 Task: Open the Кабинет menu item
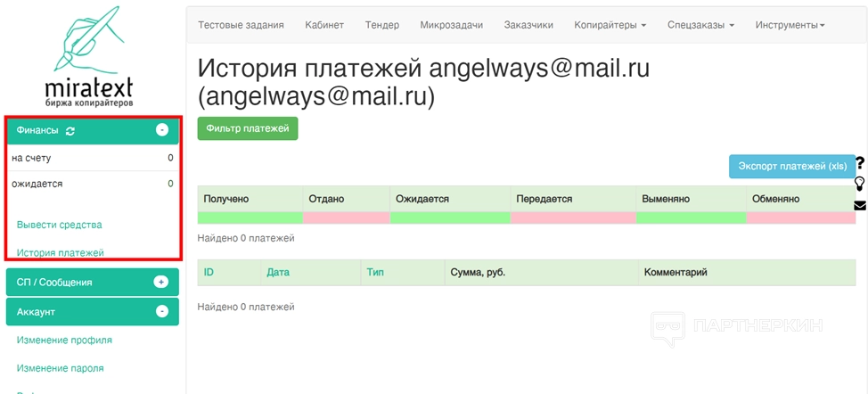[x=324, y=25]
